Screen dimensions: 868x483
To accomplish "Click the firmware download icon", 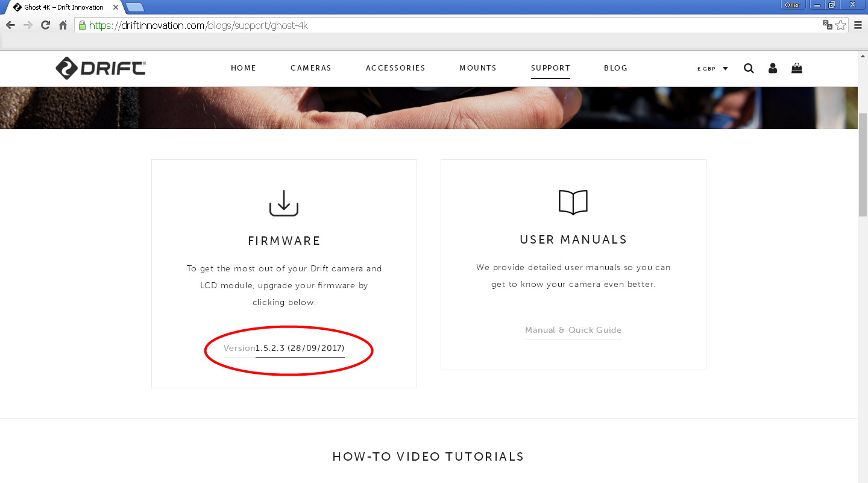I will (x=284, y=203).
